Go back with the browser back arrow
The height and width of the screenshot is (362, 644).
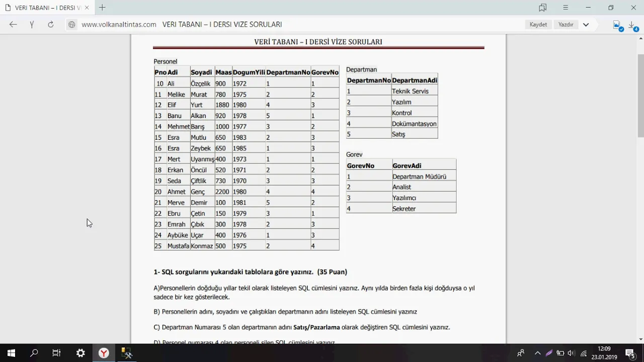tap(13, 24)
